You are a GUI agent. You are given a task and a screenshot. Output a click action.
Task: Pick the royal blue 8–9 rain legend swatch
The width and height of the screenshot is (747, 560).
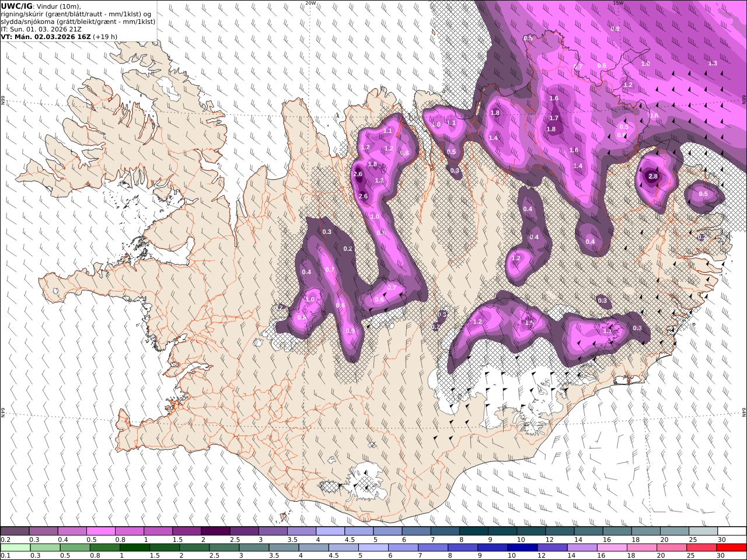tap(463, 548)
